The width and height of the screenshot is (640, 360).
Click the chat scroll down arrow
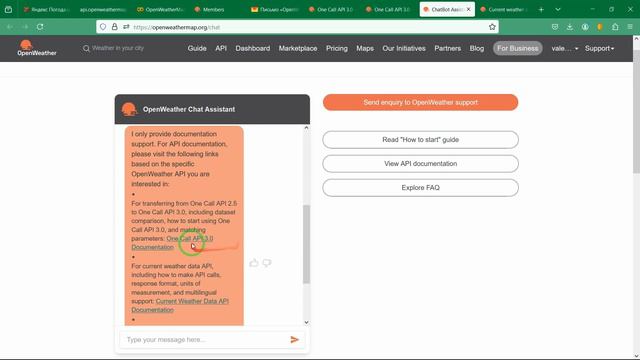click(x=306, y=322)
